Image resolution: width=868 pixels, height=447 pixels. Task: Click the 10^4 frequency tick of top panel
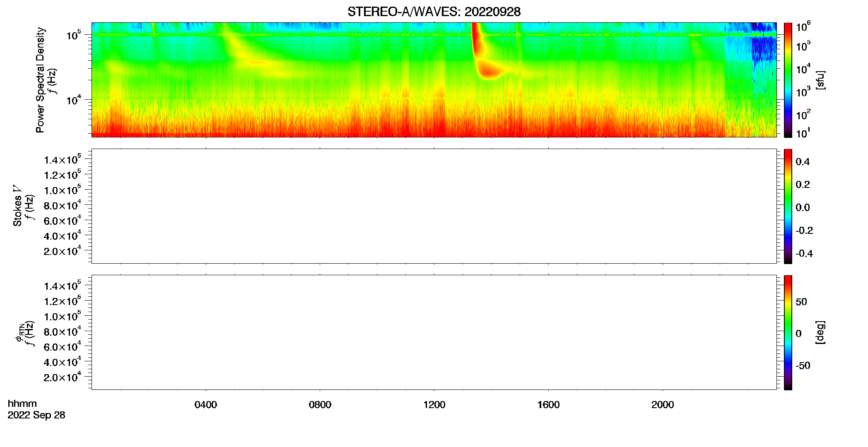point(74,100)
